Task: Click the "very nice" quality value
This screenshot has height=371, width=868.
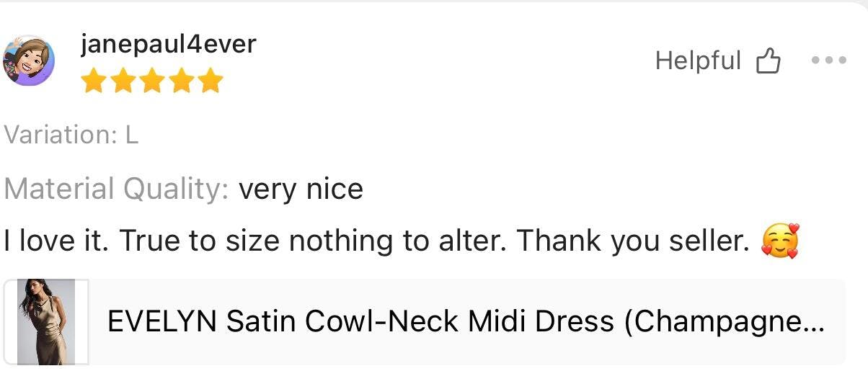Action: (301, 189)
